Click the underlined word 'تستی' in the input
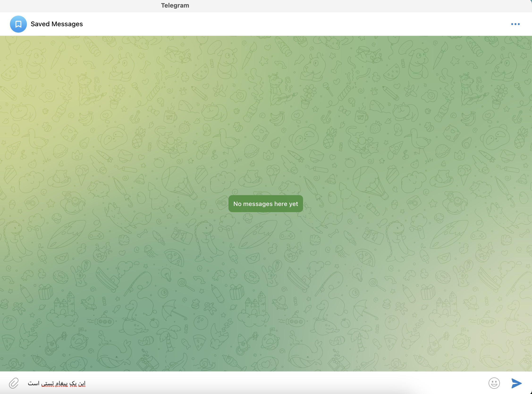The width and height of the screenshot is (532, 394). (x=48, y=384)
